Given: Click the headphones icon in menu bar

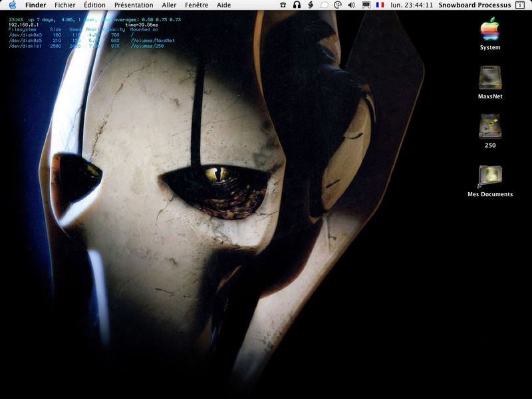Looking at the screenshot, I should coord(297,5).
